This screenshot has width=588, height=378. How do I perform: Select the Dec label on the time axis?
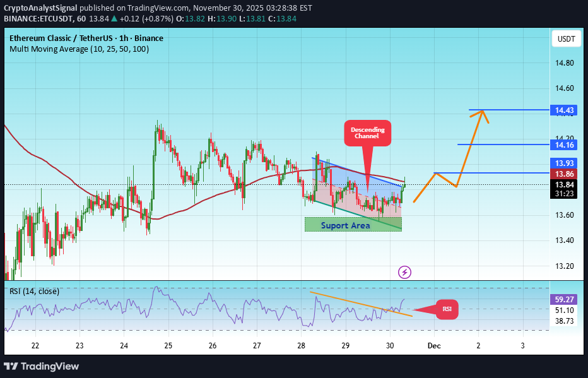[433, 346]
